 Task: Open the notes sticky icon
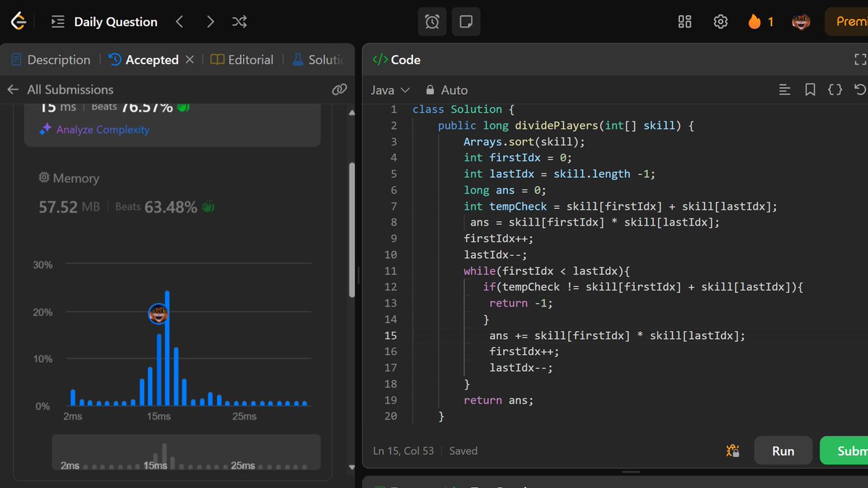[x=467, y=22]
